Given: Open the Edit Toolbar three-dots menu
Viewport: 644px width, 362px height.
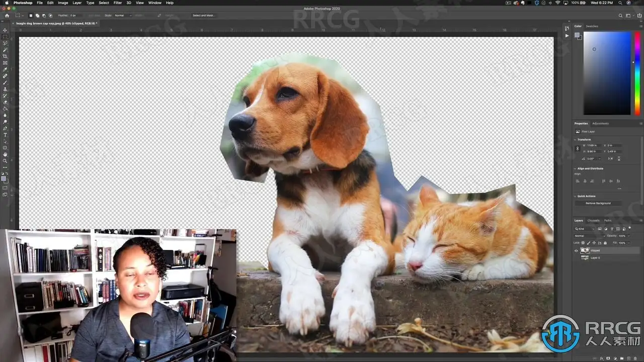Looking at the screenshot, I should tap(5, 167).
